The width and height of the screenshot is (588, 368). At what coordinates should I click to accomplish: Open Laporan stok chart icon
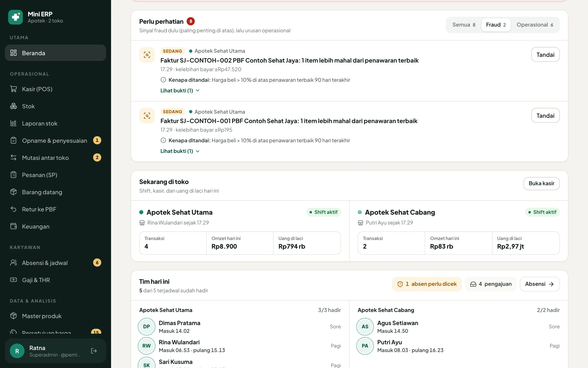(x=13, y=123)
